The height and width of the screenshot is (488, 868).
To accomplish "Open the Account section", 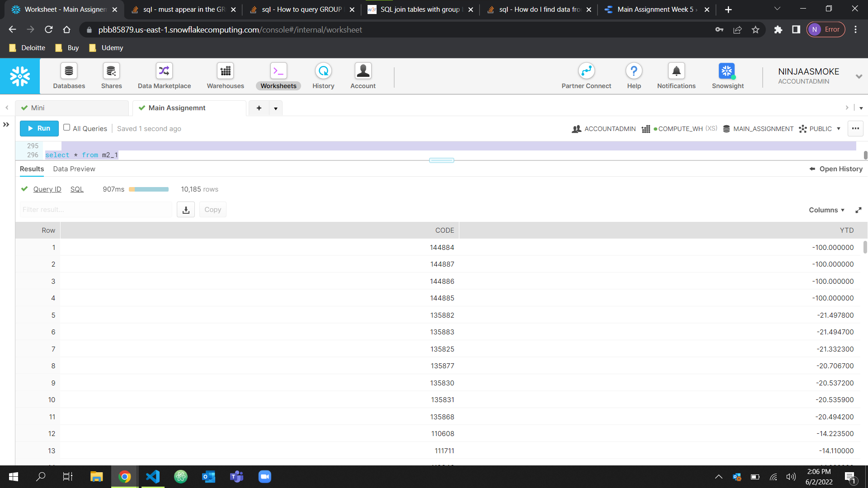I will (363, 76).
